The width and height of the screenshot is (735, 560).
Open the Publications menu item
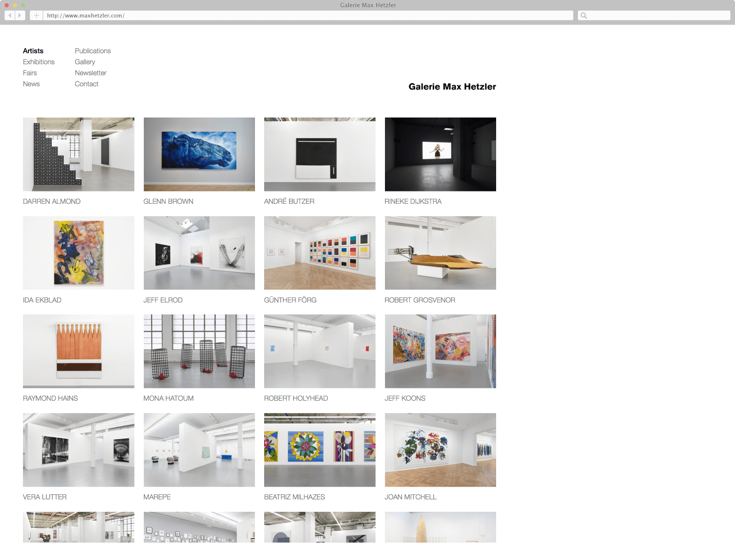tap(93, 51)
